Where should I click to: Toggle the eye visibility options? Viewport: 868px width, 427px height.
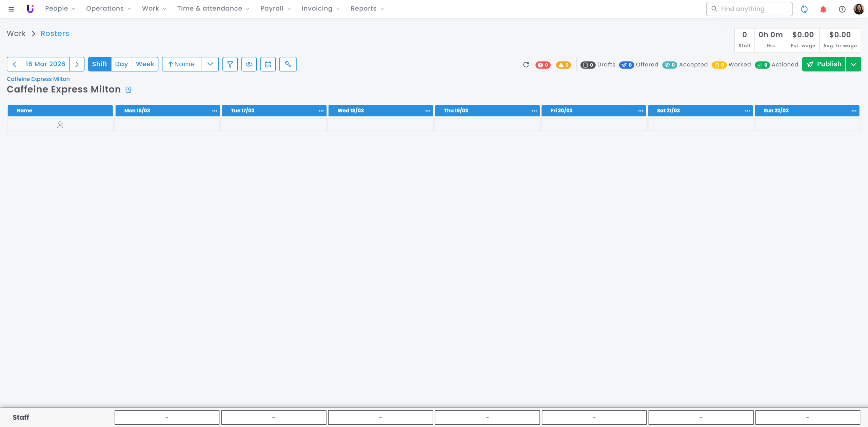pos(249,64)
